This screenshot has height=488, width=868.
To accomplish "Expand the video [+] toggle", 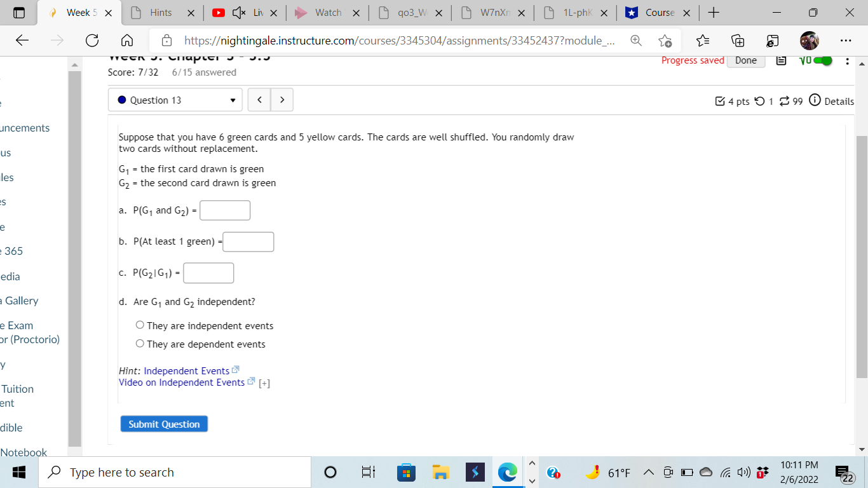I will click(x=264, y=383).
